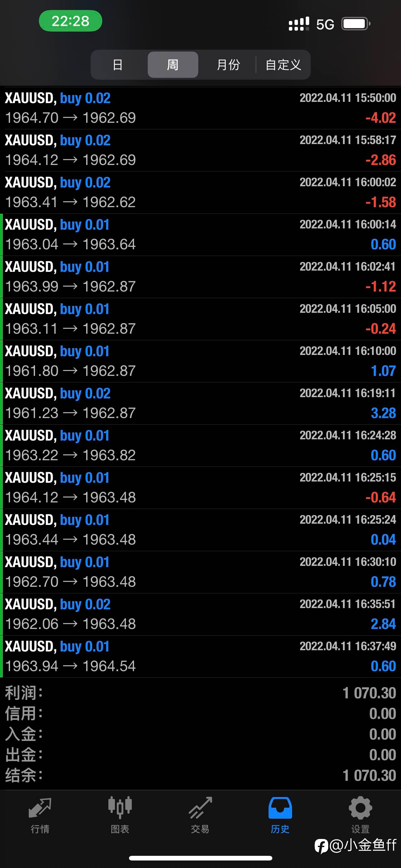
Task: Tap the -1.12 loss value
Action: [x=381, y=287]
